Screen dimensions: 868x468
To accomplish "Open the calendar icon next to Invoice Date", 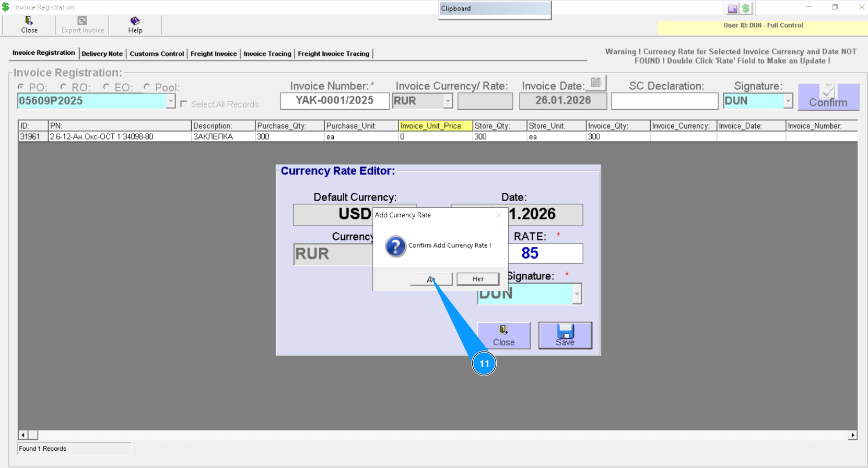I will click(x=595, y=83).
